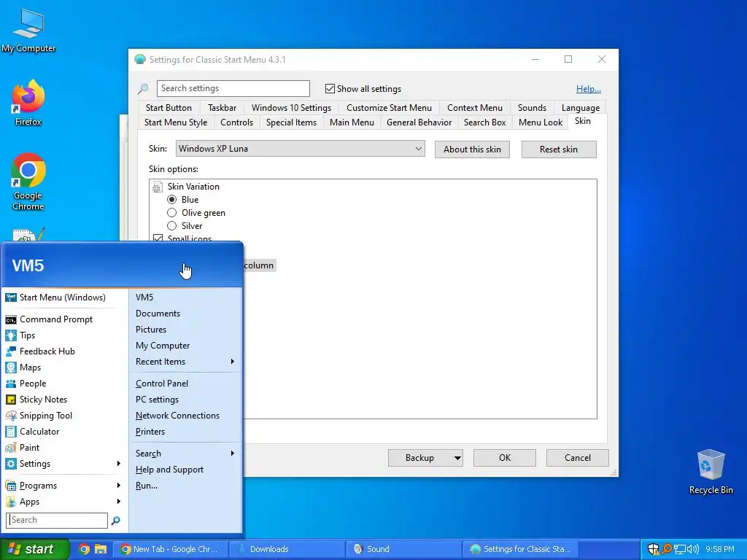Click the Skin Variation settings icon
Image resolution: width=747 pixels, height=560 pixels.
[x=158, y=187]
